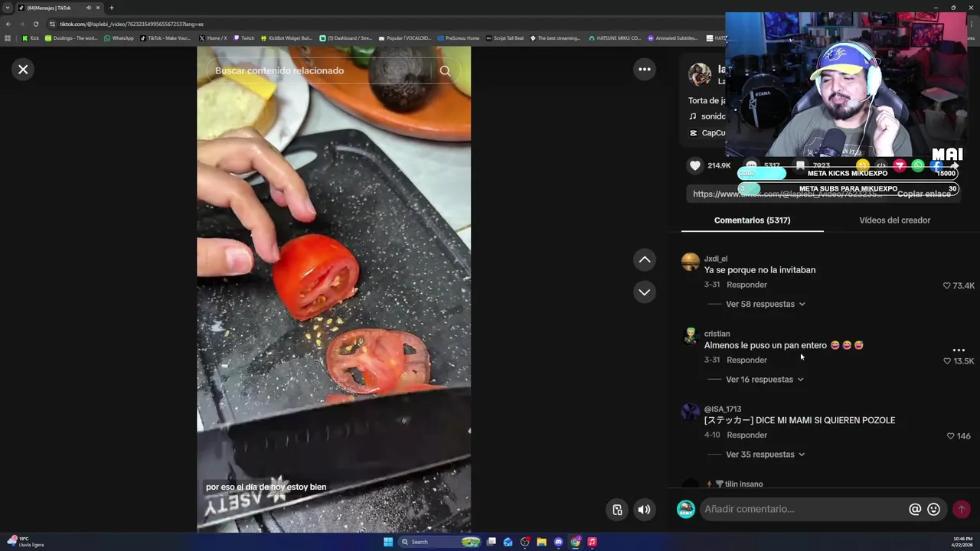
Task: Like cristian's comment
Action: pos(947,361)
